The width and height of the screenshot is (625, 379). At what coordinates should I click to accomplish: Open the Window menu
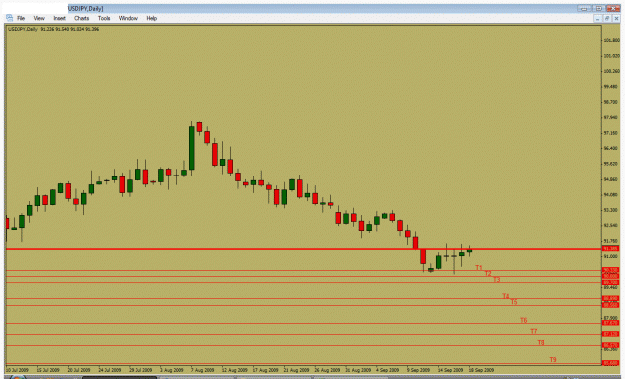[x=128, y=18]
